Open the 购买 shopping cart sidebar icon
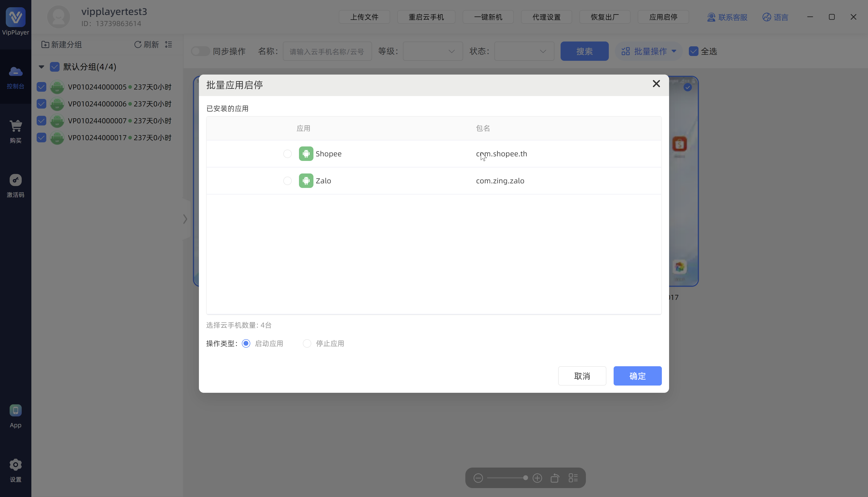Viewport: 868px width, 497px height. 15,126
